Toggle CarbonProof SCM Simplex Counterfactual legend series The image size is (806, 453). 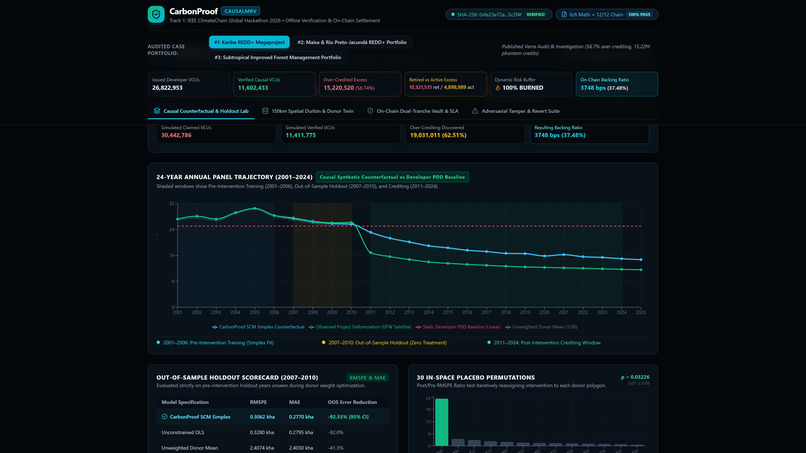258,327
